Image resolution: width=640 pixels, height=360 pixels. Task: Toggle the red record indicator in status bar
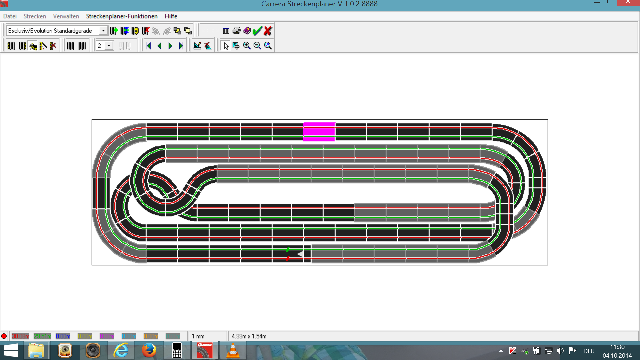(x=4, y=336)
